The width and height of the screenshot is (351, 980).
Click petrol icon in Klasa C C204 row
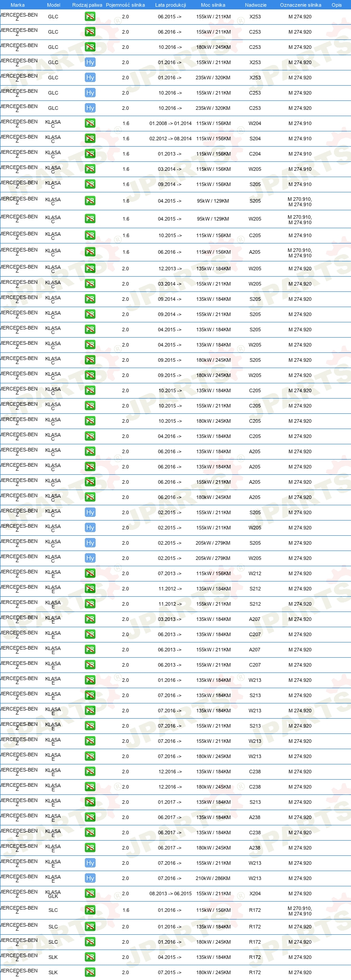coord(90,154)
